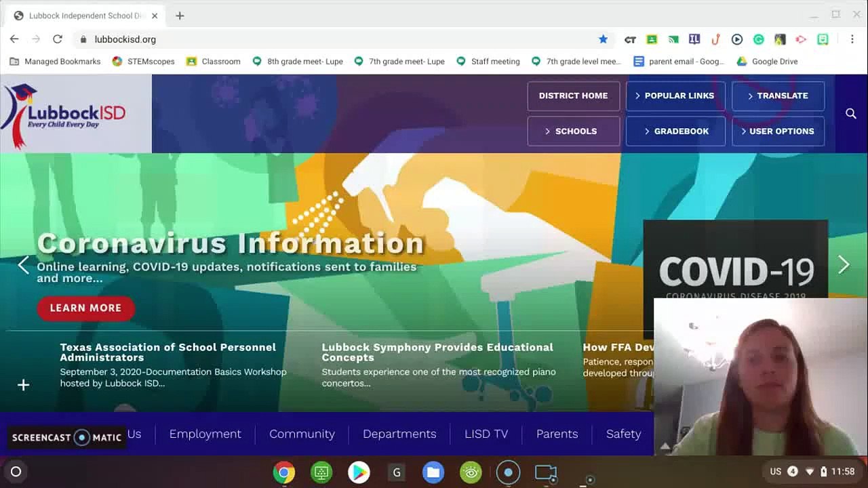Open the Chrome OS launcher circle
The height and width of the screenshot is (488, 868).
tap(16, 472)
